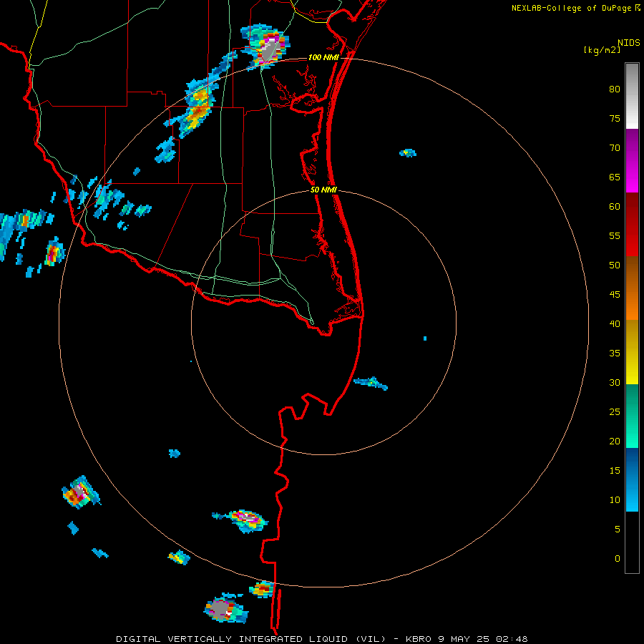Click the scale value 45
644x644 pixels.
[615, 295]
